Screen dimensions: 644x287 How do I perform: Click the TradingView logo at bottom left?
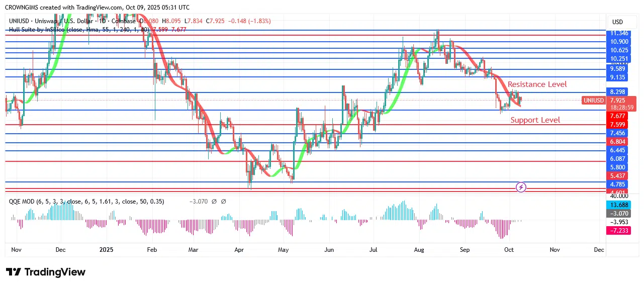tap(46, 272)
